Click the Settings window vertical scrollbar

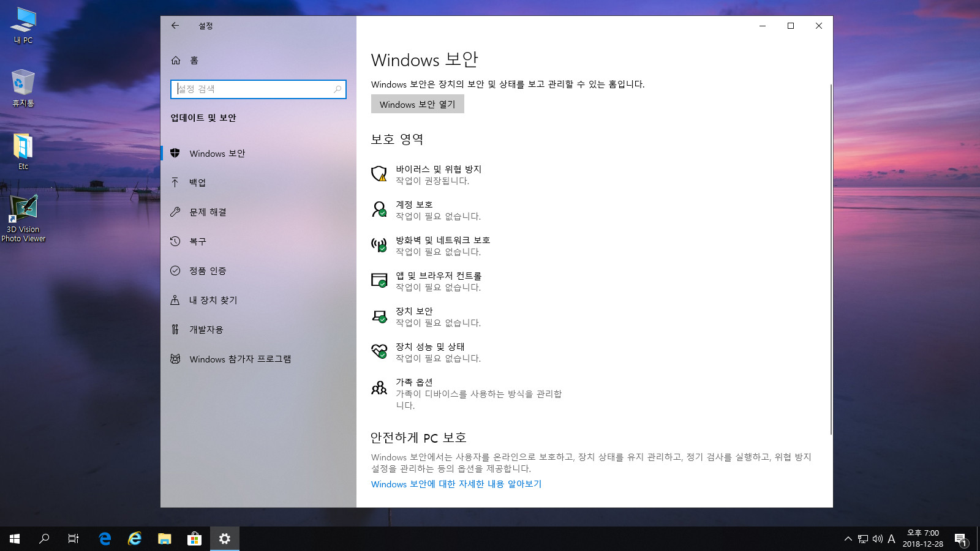pos(831,260)
